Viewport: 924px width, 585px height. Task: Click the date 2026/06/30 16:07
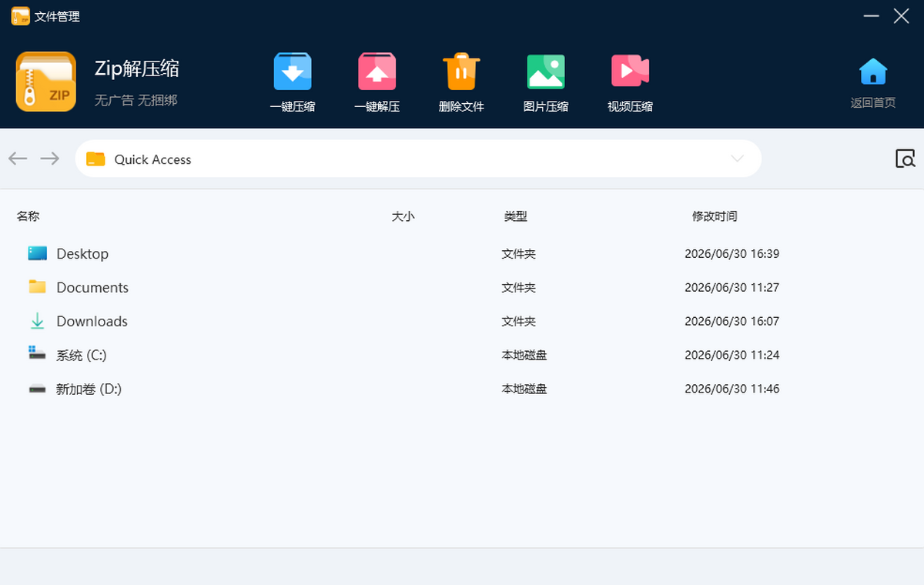tap(731, 321)
